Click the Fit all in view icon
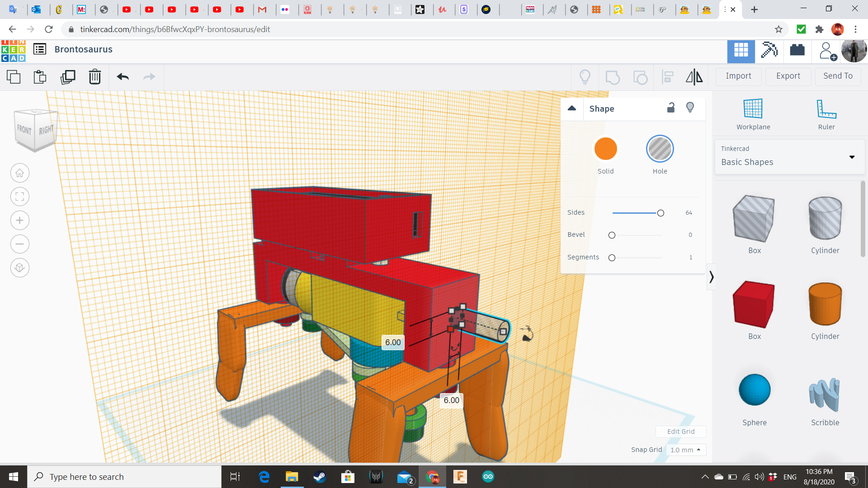This screenshot has width=868, height=488. click(x=20, y=197)
